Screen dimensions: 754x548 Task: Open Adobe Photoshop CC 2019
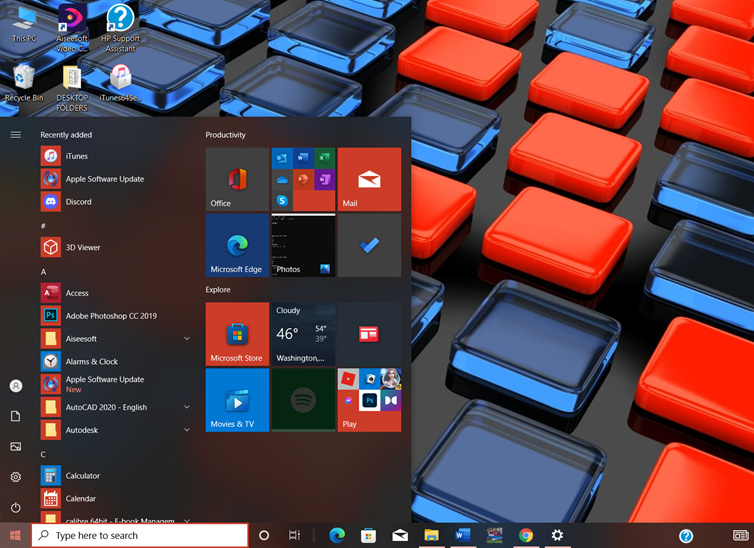(115, 316)
